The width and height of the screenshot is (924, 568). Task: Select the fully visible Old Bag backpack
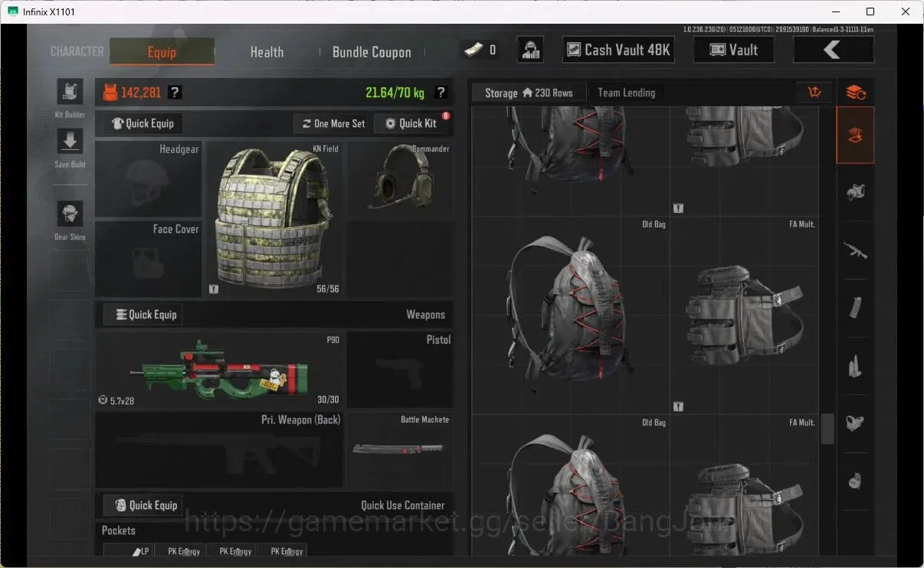(571, 315)
